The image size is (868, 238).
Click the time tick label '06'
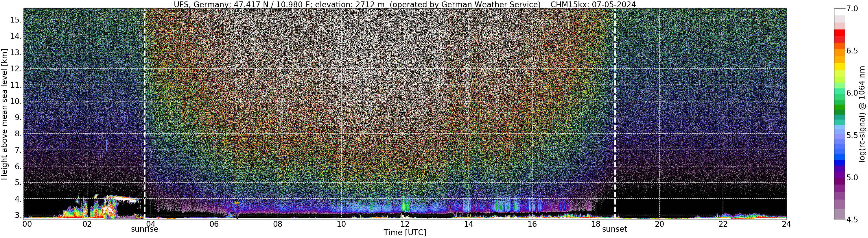pyautogui.click(x=214, y=224)
